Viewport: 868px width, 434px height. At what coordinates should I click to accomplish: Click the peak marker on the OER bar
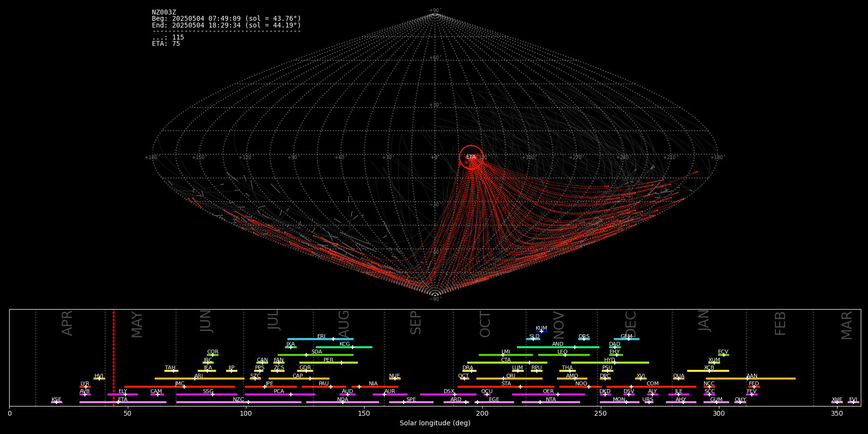pyautogui.click(x=558, y=394)
